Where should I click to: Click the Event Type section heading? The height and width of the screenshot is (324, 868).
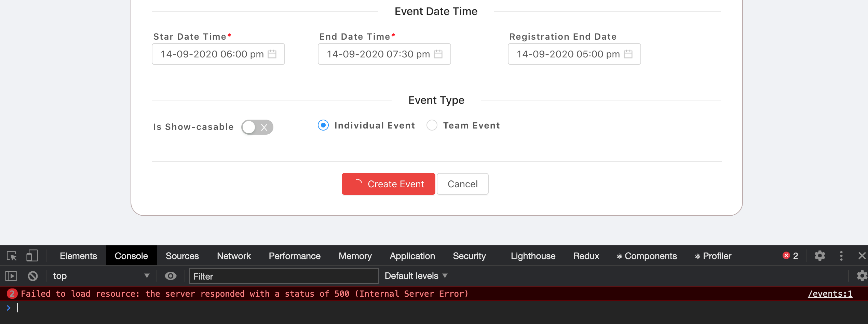click(x=436, y=100)
